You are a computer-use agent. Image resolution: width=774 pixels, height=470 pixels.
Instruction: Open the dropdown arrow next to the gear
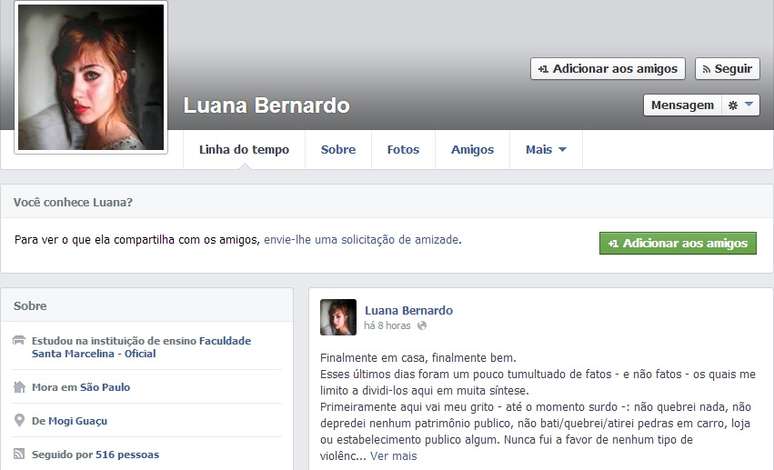tap(749, 105)
